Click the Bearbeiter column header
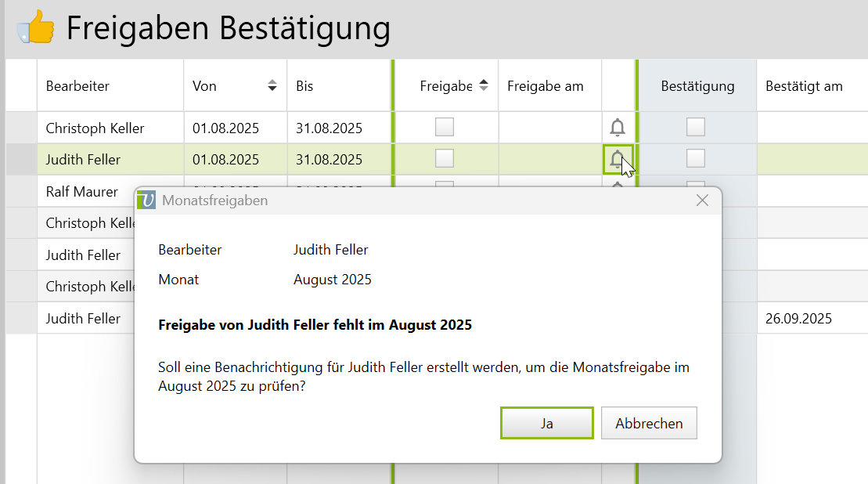The width and height of the screenshot is (868, 484). tap(77, 86)
